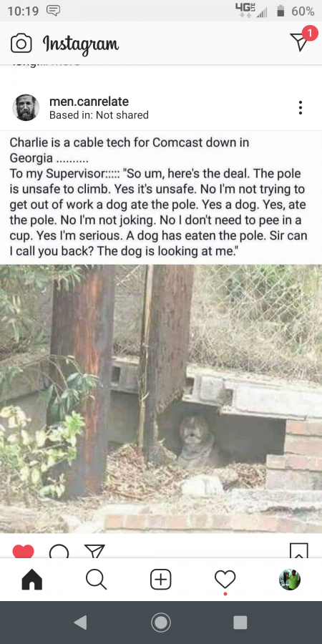Screen dimensions: 322x644
Task: Tap the men.canrelate profile picture
Action: (26, 107)
